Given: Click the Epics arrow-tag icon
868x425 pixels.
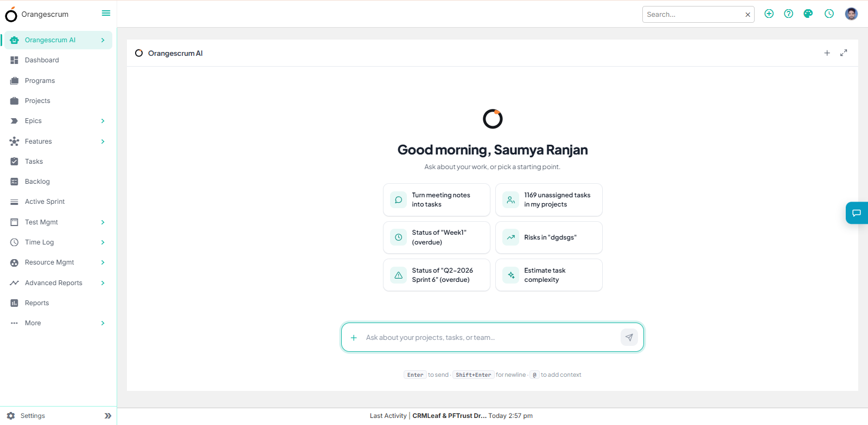Looking at the screenshot, I should click(x=14, y=121).
